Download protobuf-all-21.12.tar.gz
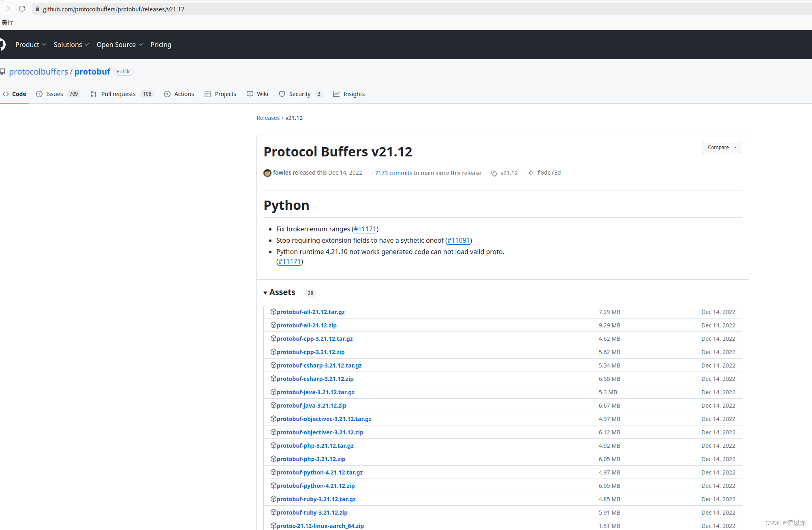 tap(311, 312)
